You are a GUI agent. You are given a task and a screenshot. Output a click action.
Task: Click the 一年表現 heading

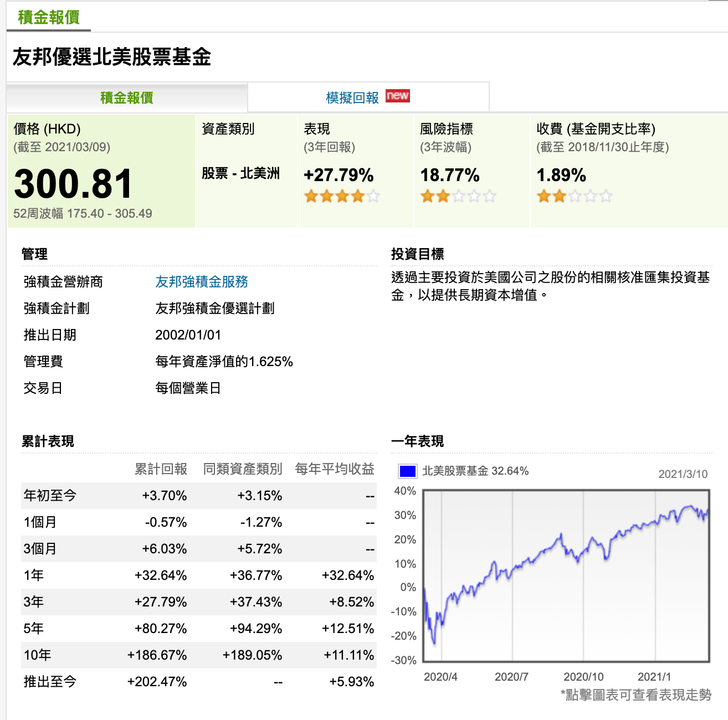[417, 441]
